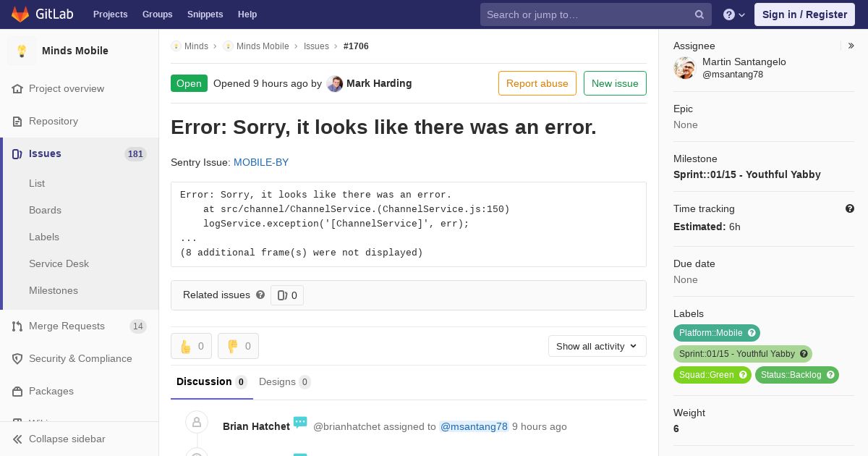Click the Issues sidebar icon
The image size is (868, 456).
[17, 153]
